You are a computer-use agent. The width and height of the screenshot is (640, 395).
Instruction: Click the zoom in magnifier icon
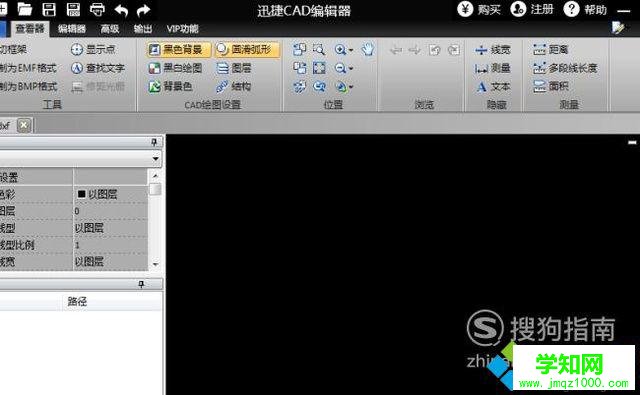tap(340, 49)
